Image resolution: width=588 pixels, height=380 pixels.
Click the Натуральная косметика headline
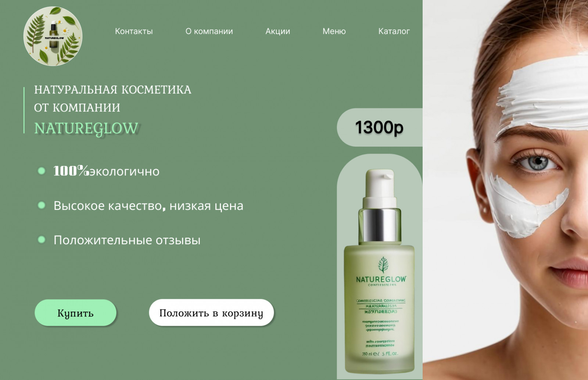click(x=113, y=98)
